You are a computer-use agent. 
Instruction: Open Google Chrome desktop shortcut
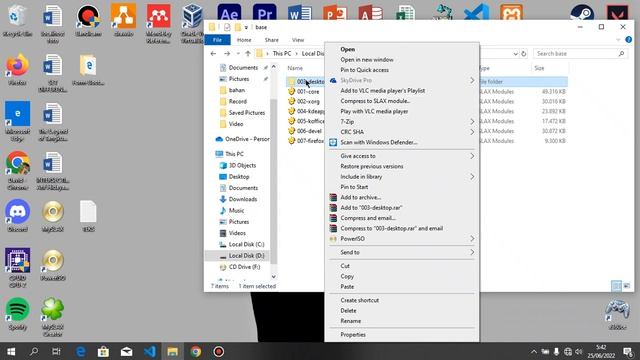17,163
